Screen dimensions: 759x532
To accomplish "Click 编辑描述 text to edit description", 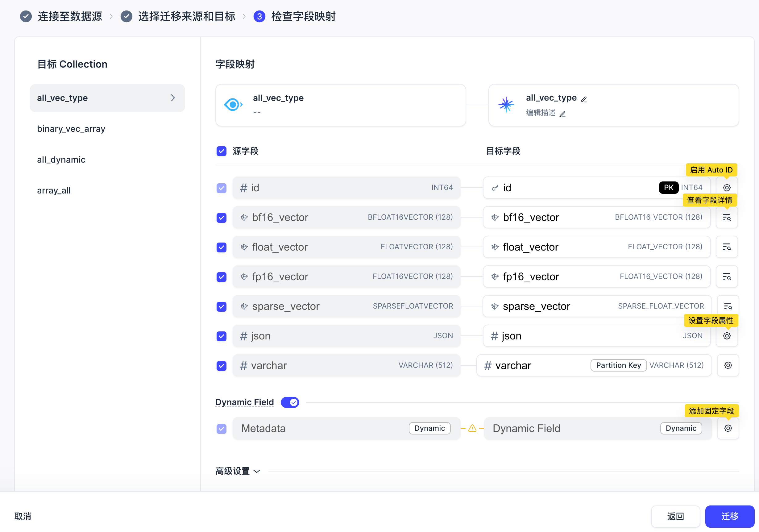I will (x=541, y=113).
